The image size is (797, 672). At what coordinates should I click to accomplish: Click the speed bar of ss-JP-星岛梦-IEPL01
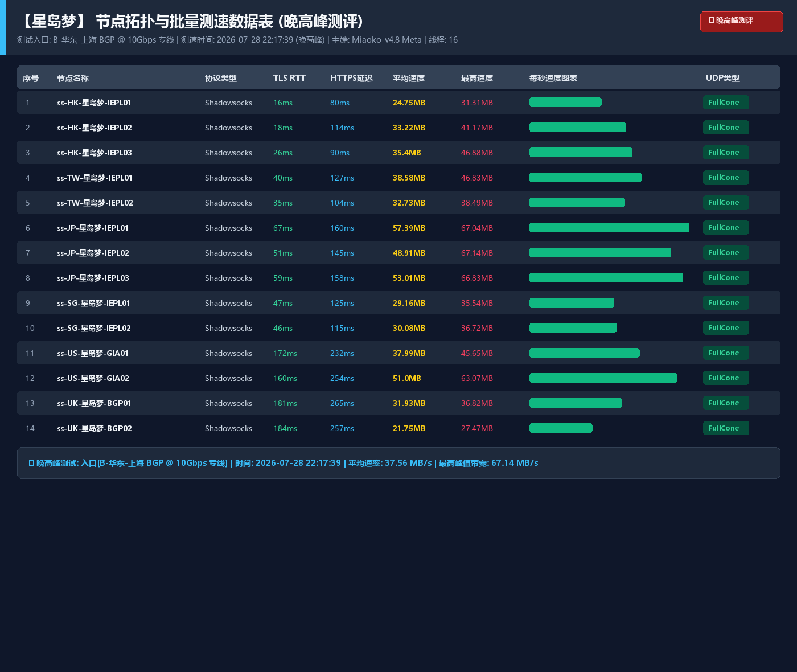(x=609, y=228)
